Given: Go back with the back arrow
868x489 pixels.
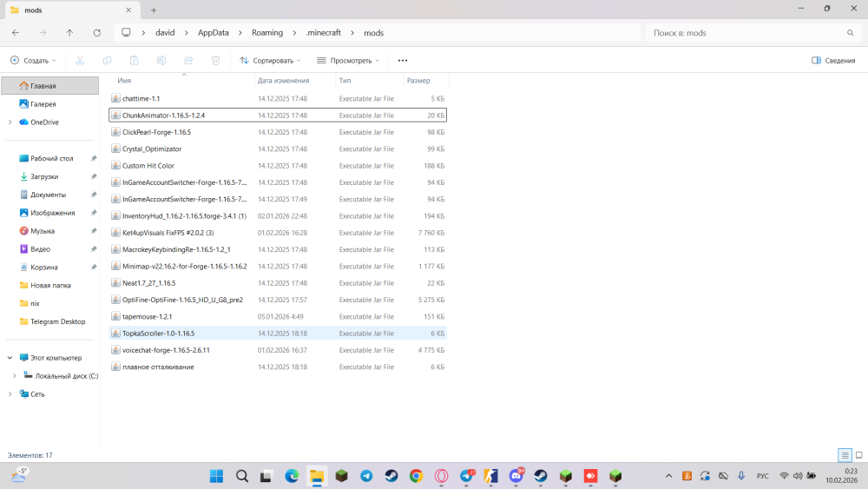Looking at the screenshot, I should [16, 33].
